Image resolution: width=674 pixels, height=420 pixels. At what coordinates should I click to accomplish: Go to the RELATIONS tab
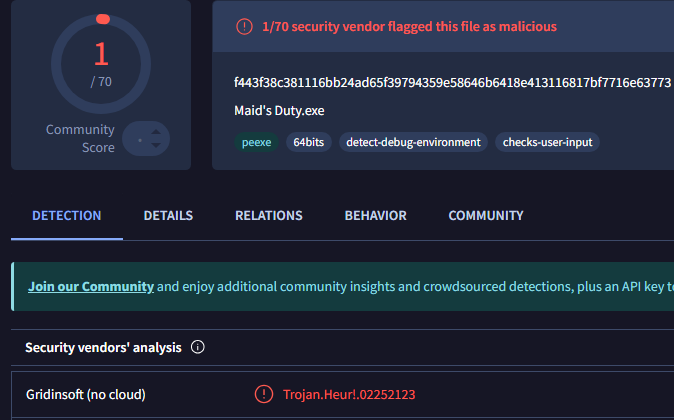click(x=269, y=215)
